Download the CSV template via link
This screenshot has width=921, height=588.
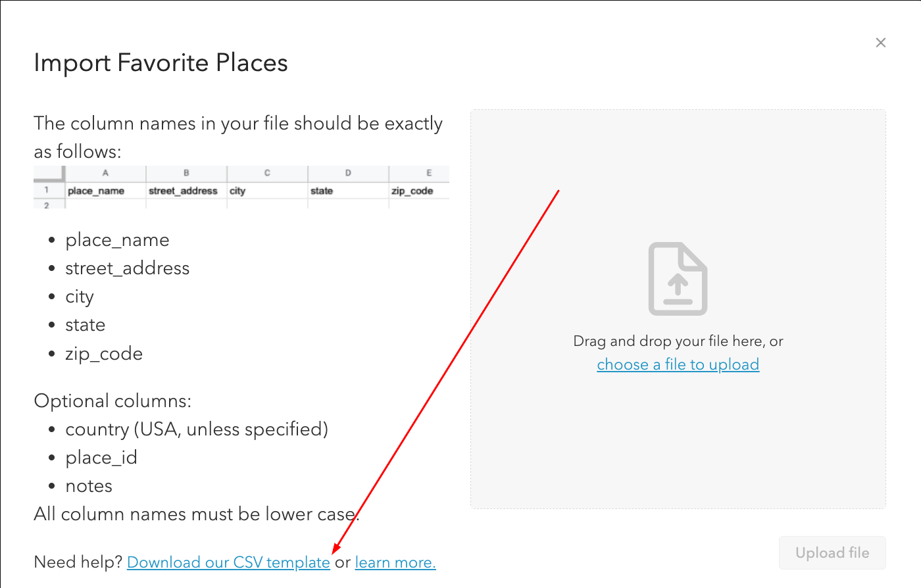pyautogui.click(x=228, y=562)
